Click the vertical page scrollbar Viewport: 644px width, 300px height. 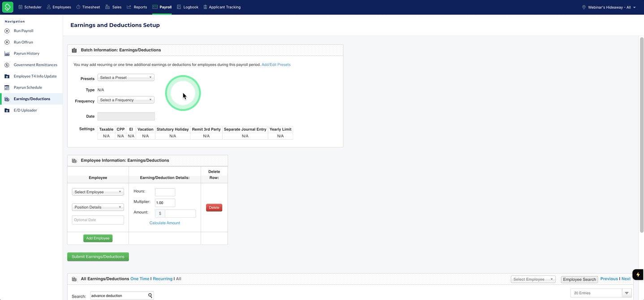pyautogui.click(x=641, y=134)
